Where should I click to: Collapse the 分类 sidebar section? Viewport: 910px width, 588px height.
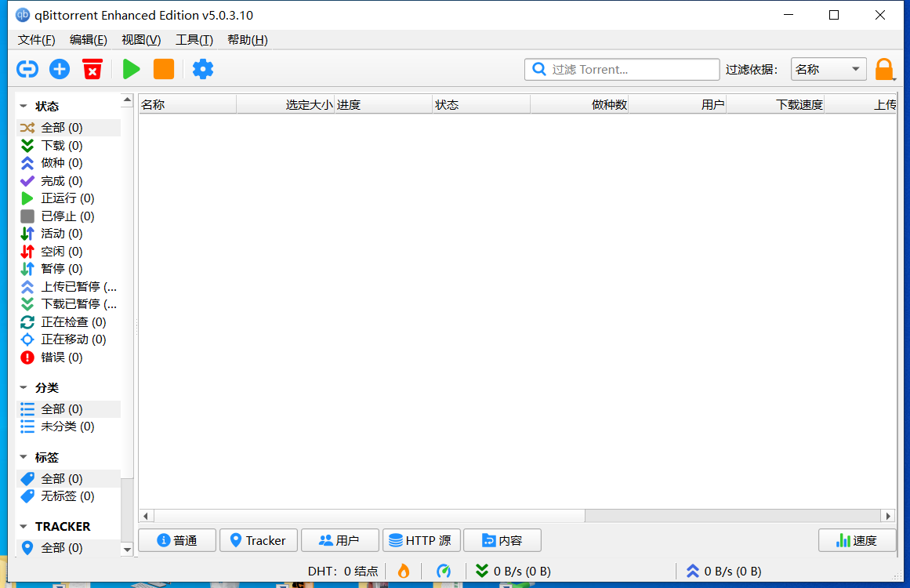click(x=24, y=387)
